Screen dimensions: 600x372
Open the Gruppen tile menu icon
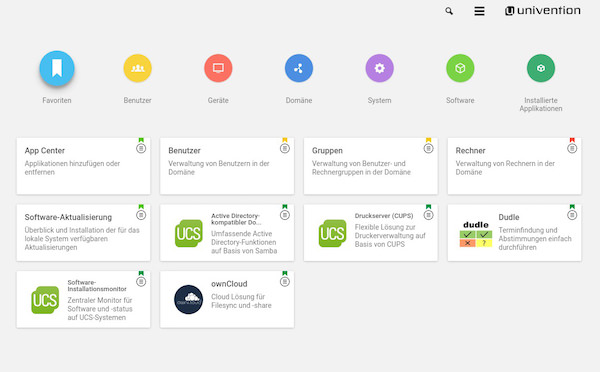(x=429, y=148)
